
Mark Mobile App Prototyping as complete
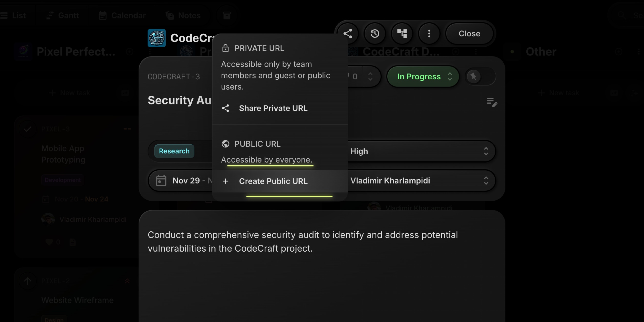tap(28, 129)
